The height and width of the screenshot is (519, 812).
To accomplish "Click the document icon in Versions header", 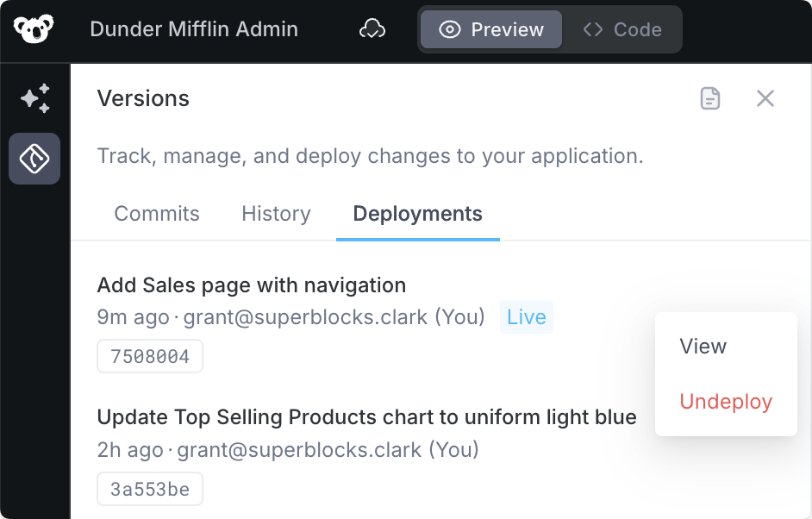I will pyautogui.click(x=709, y=98).
